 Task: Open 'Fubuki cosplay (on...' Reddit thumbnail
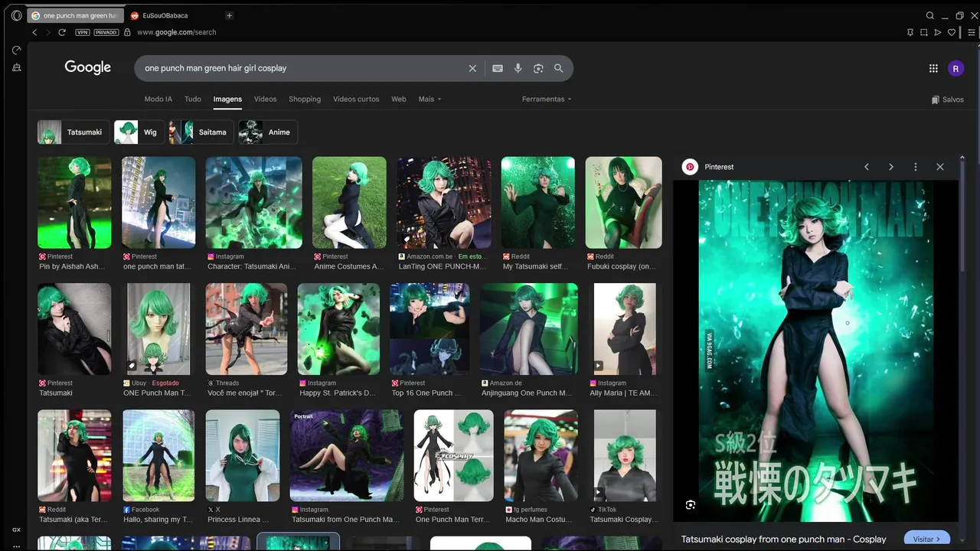pos(624,203)
